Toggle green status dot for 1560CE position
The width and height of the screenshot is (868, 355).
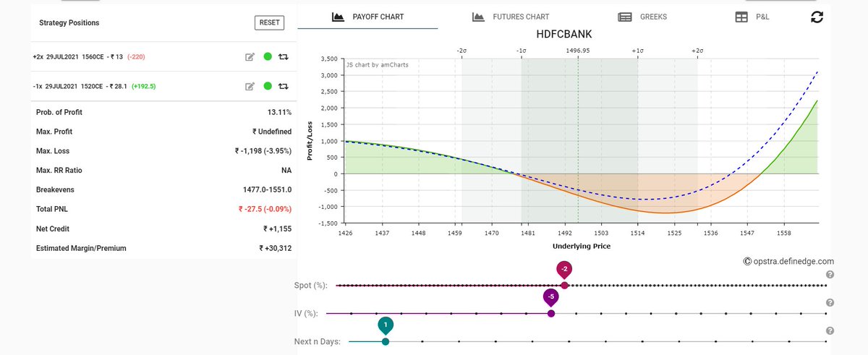(x=268, y=56)
